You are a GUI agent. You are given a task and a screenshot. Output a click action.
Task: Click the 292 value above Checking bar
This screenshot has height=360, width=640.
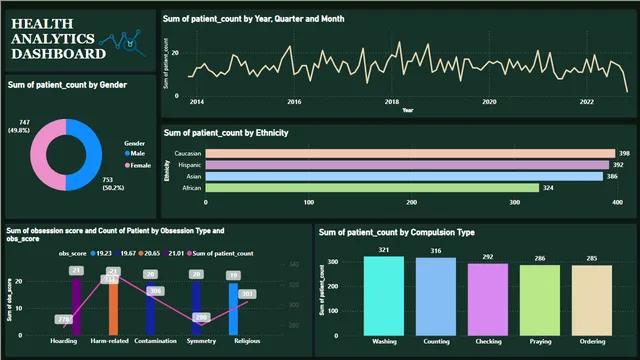tap(488, 257)
